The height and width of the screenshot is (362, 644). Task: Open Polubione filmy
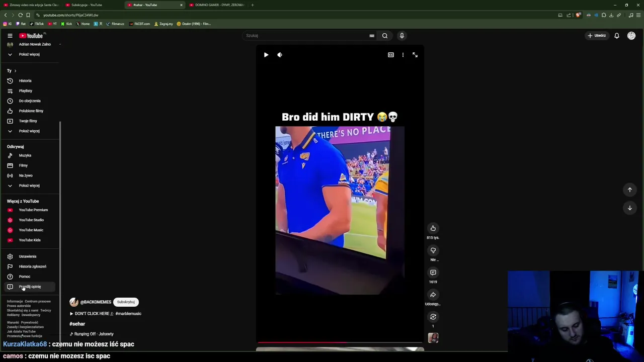[30, 111]
